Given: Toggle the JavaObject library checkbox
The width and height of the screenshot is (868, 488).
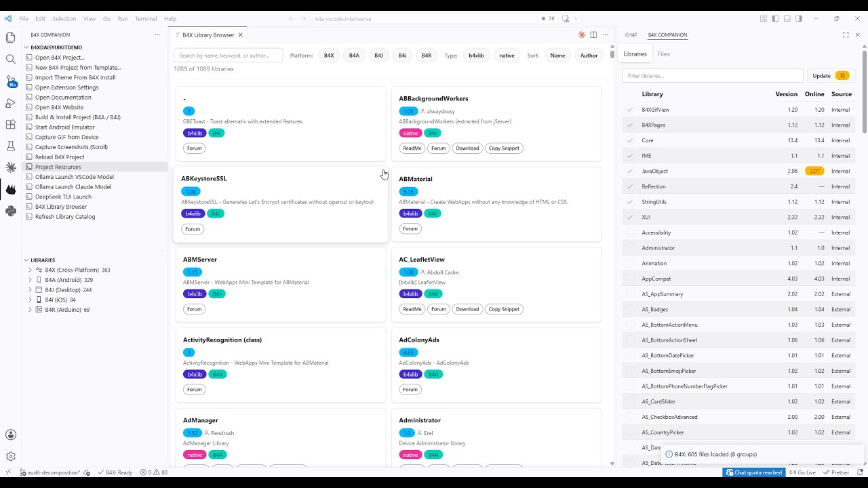Looking at the screenshot, I should pos(630,171).
